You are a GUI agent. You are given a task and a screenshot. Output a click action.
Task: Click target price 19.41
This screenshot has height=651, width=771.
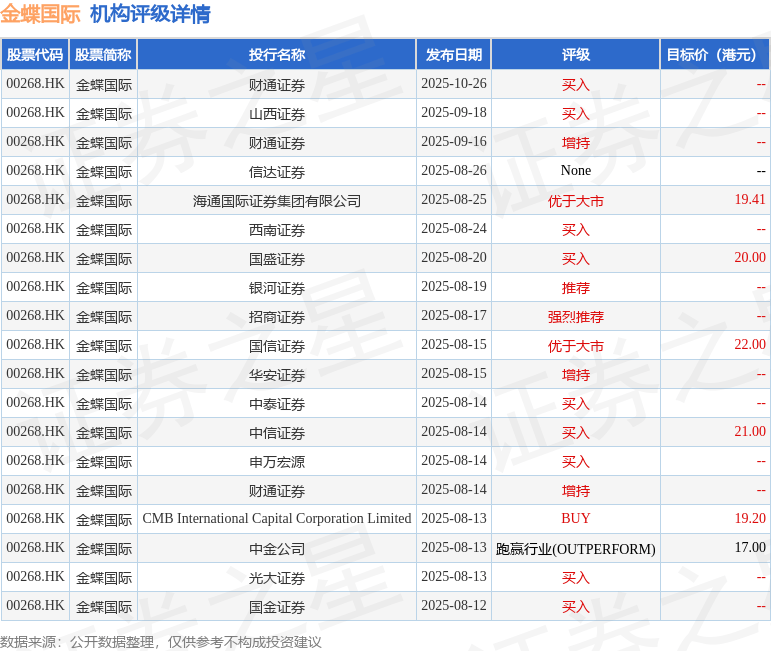click(x=750, y=200)
